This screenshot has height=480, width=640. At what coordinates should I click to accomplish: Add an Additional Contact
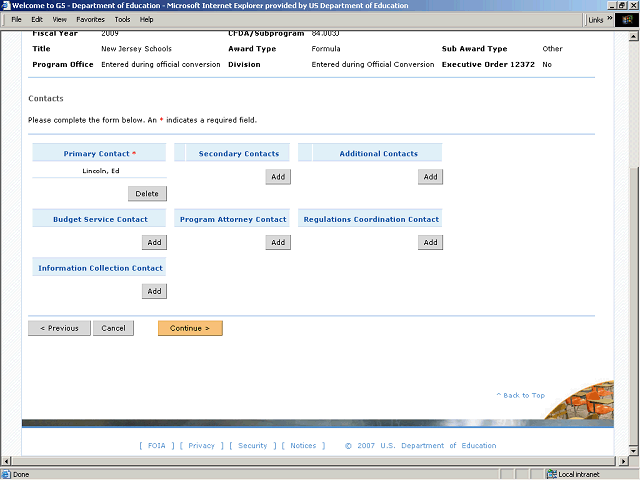tap(430, 177)
